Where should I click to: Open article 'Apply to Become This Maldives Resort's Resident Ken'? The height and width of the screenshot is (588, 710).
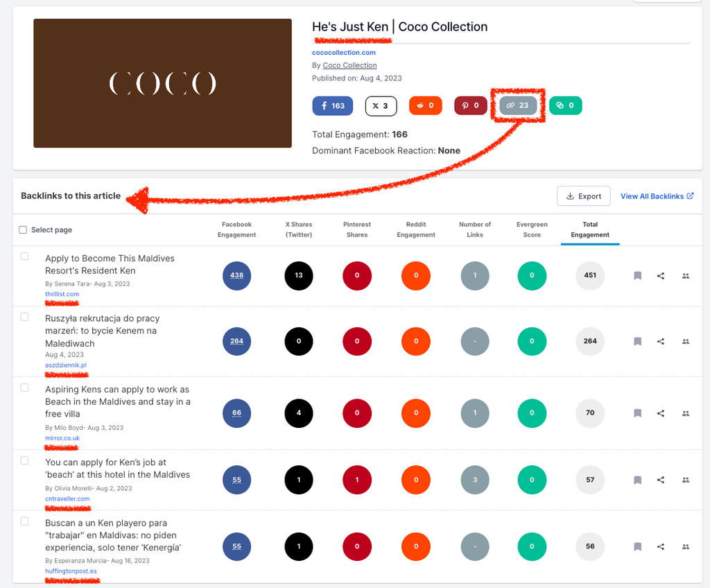coord(110,265)
